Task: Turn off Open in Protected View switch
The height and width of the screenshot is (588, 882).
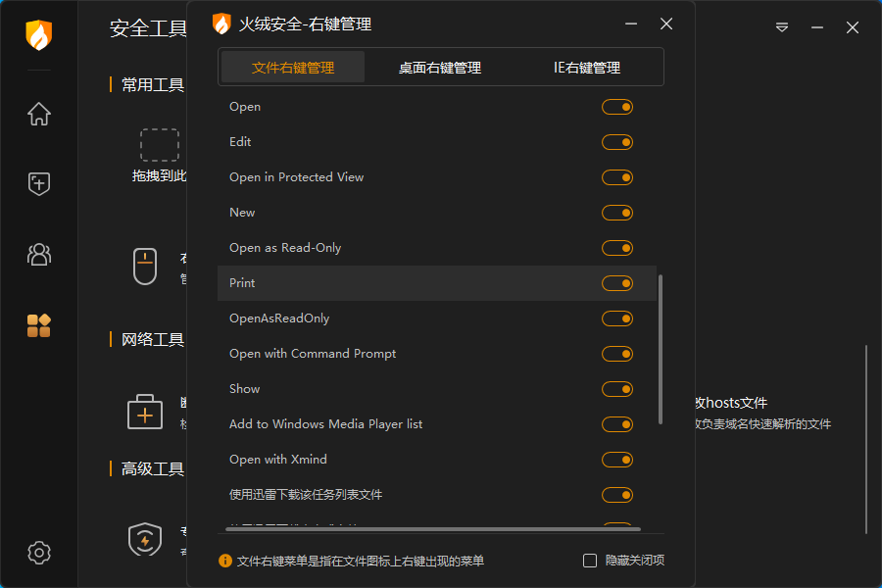Action: [x=617, y=177]
